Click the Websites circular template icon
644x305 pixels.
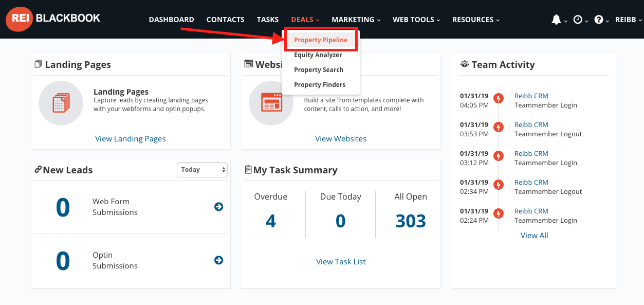click(271, 103)
